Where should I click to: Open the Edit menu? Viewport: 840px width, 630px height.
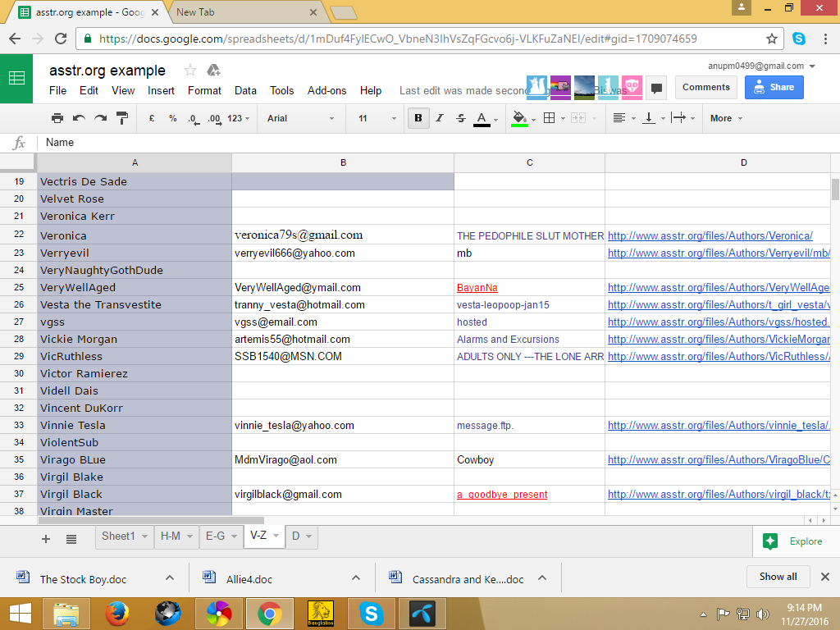pos(89,90)
